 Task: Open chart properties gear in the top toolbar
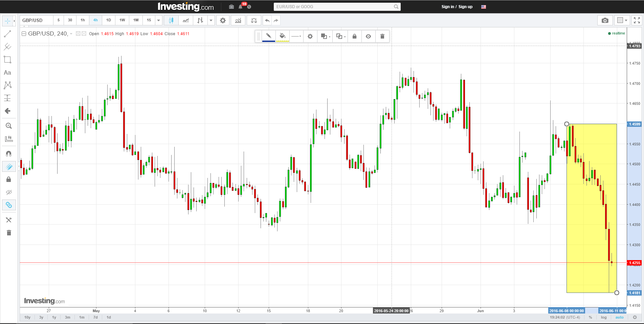pos(223,20)
